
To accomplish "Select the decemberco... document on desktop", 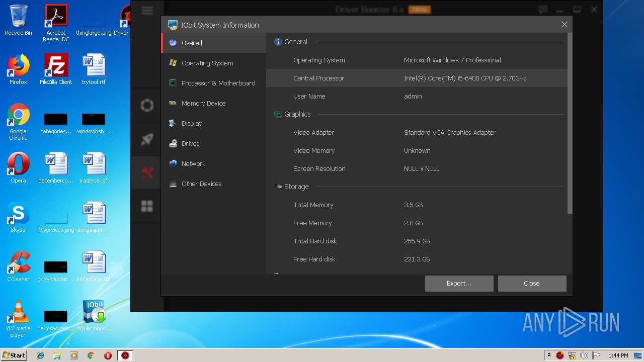I will tap(56, 168).
